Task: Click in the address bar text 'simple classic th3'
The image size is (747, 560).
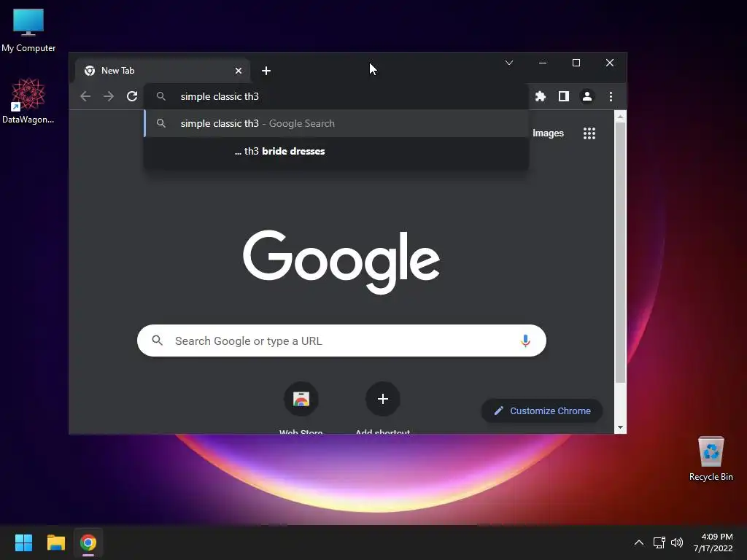Action: tap(220, 97)
